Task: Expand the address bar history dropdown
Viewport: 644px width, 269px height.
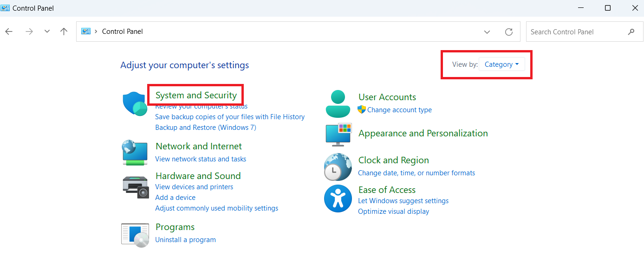Action: tap(487, 32)
